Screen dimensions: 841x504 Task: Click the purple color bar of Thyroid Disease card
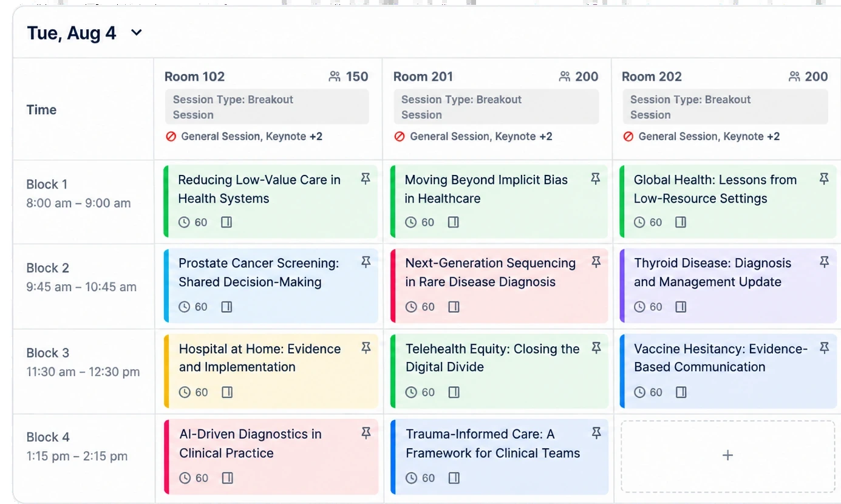pyautogui.click(x=622, y=285)
